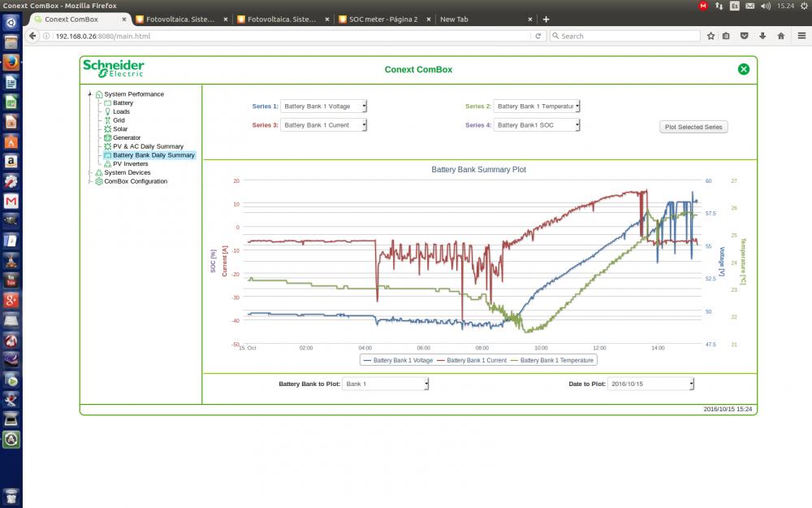Go back using Firefox's back arrow
Image resolution: width=812 pixels, height=508 pixels.
pos(32,36)
